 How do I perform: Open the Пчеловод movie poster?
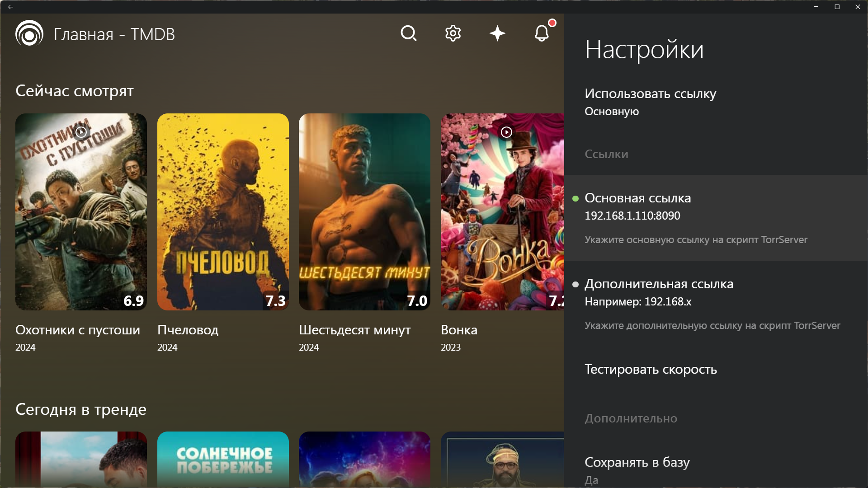pyautogui.click(x=223, y=212)
